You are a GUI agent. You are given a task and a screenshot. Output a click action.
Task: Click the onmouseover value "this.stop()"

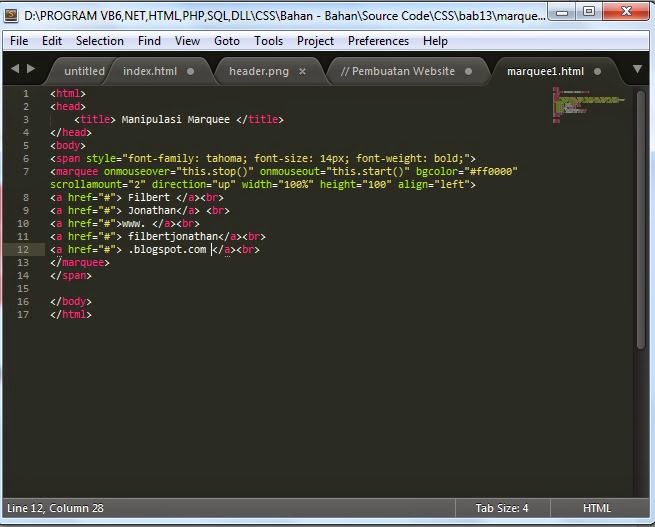(215, 172)
